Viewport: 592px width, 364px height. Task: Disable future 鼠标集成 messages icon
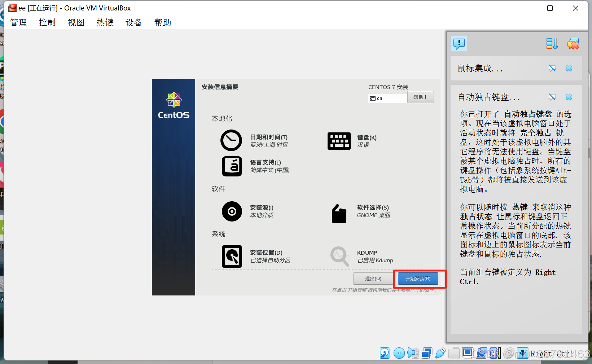point(552,68)
